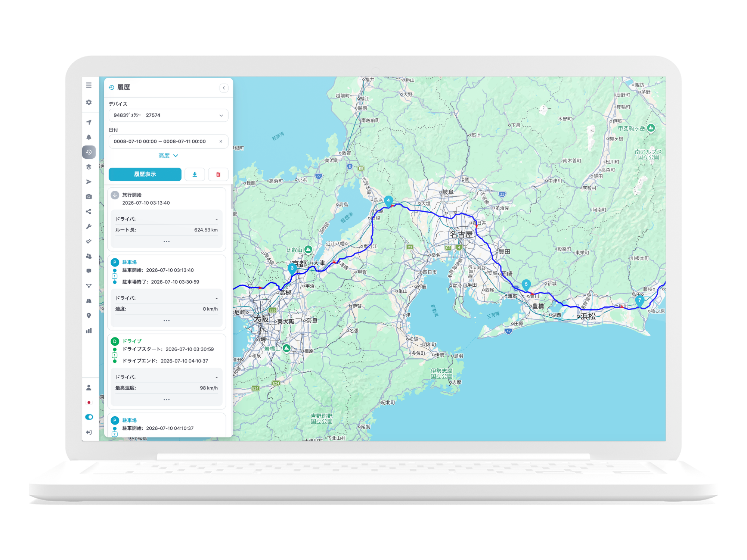
Task: Expand details dots under 最高速度 98 km/h
Action: tap(167, 399)
